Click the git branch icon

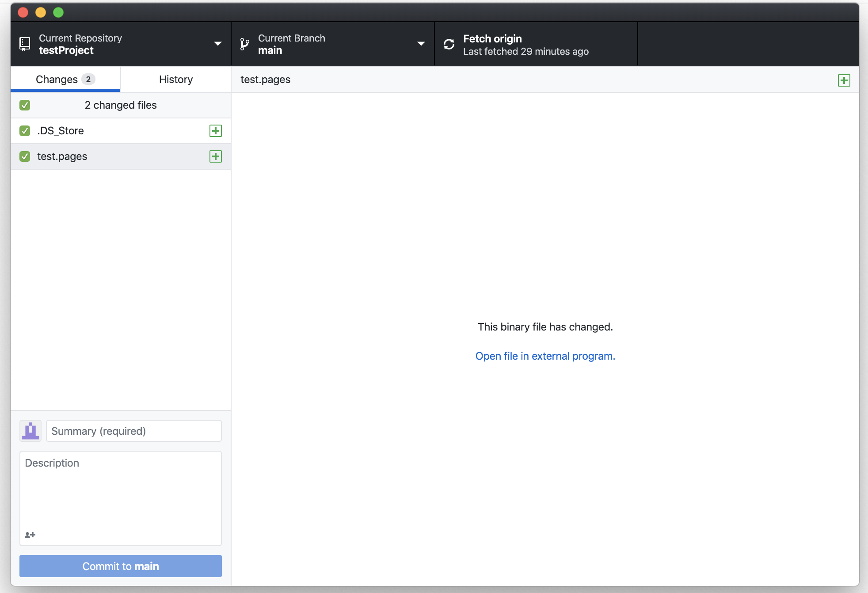(244, 44)
